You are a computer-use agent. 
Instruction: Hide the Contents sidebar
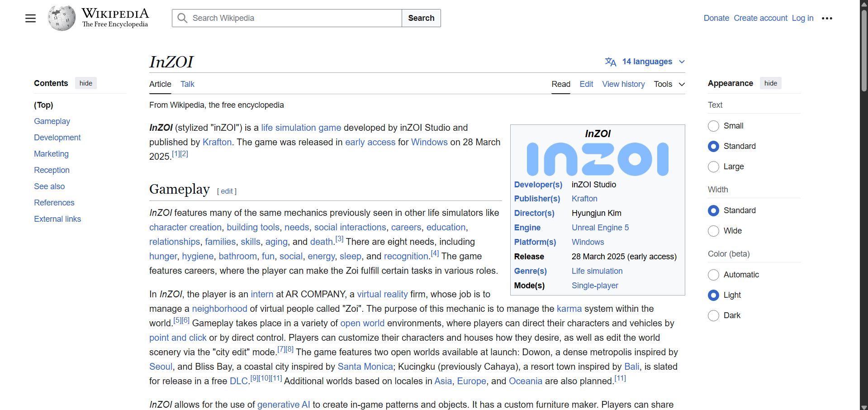(x=85, y=83)
